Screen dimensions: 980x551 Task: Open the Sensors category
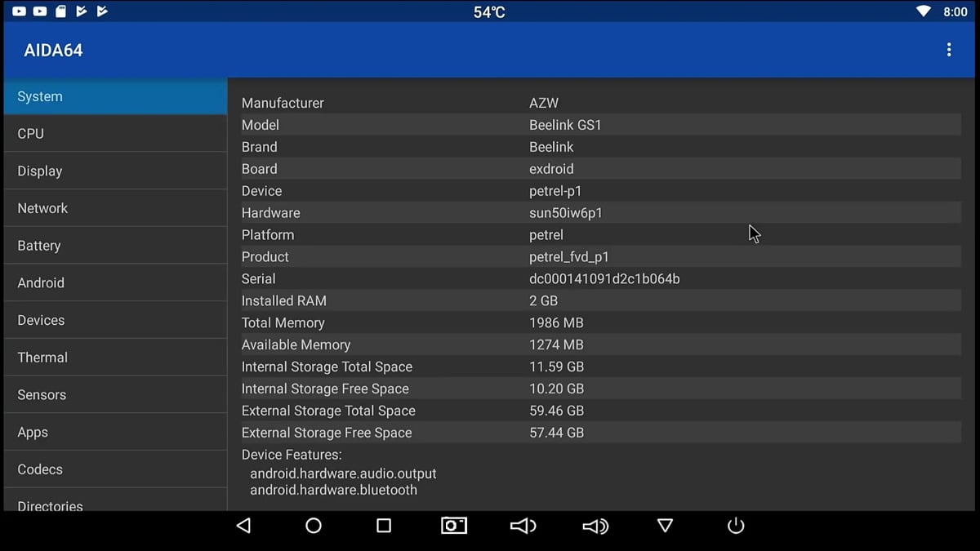pyautogui.click(x=115, y=395)
